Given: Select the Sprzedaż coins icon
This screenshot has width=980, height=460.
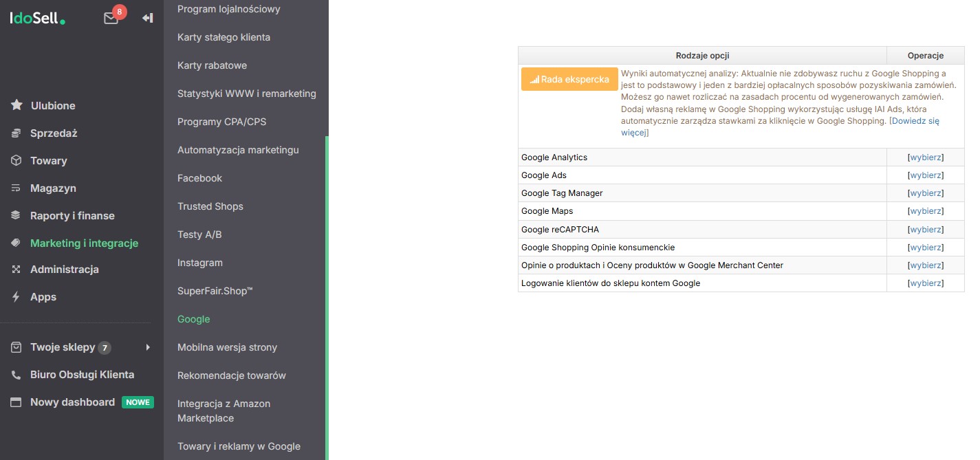Looking at the screenshot, I should 17,133.
